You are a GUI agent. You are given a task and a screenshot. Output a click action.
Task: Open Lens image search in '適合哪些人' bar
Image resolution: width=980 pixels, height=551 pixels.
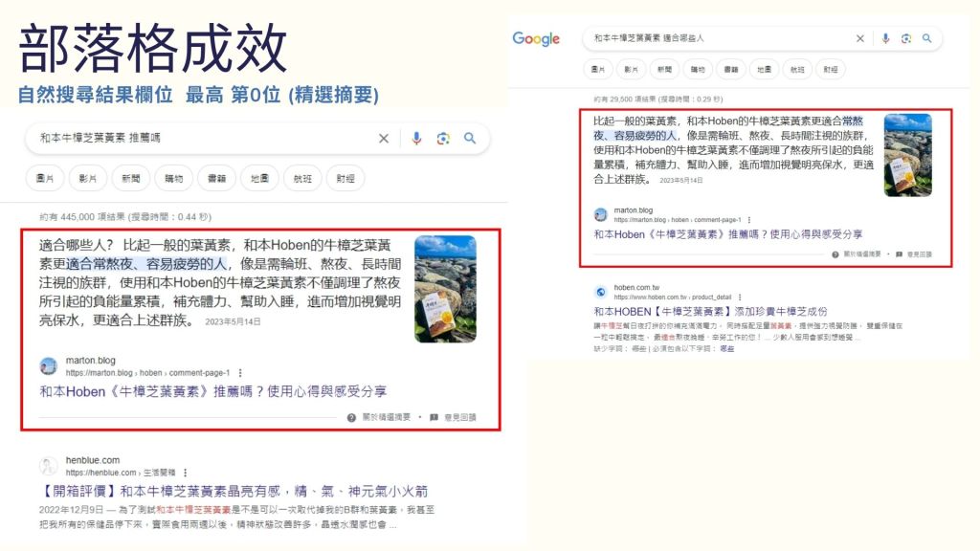click(905, 38)
